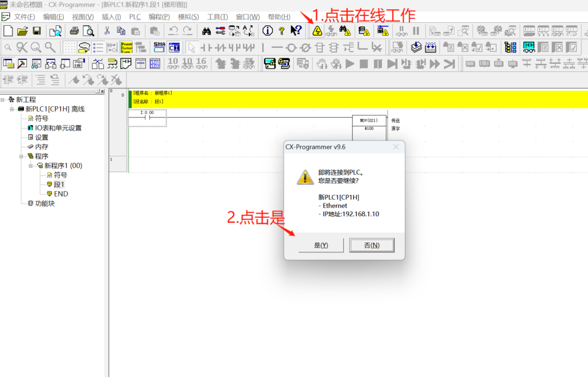Open the PLC menu
Viewport: 588px width, 377px height.
tap(134, 17)
